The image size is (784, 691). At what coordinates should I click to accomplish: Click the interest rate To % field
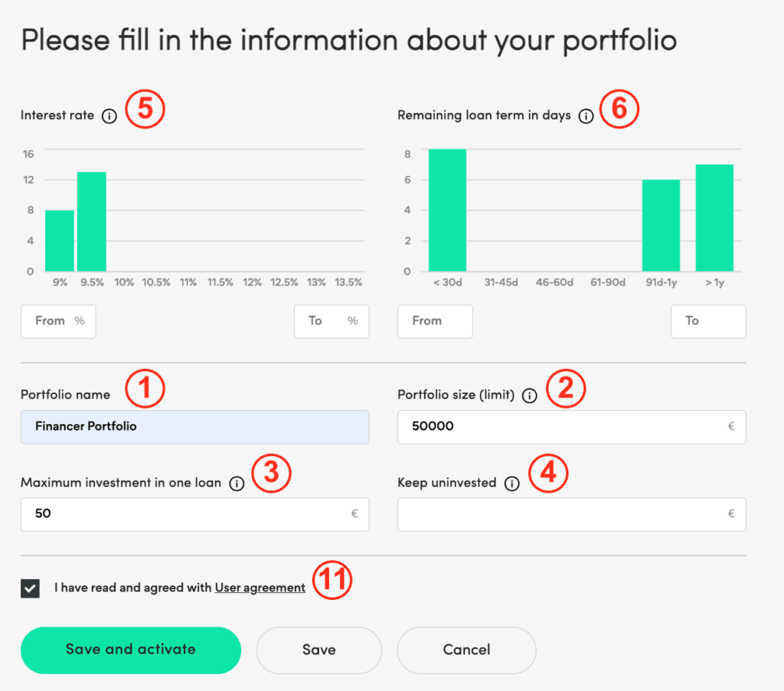[x=332, y=321]
